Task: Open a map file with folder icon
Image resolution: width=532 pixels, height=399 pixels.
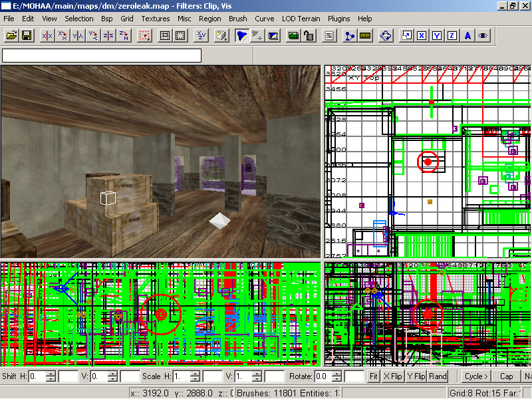Action: tap(11, 35)
